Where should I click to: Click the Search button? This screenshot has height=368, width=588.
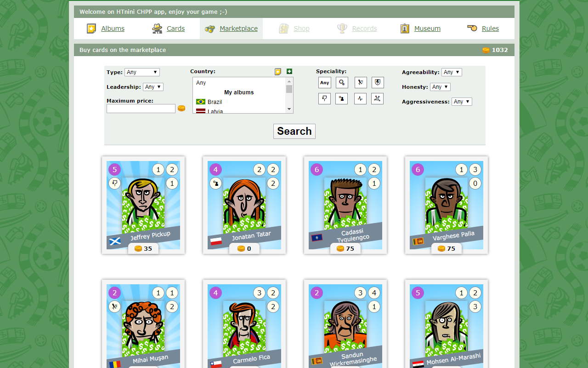[x=294, y=131]
